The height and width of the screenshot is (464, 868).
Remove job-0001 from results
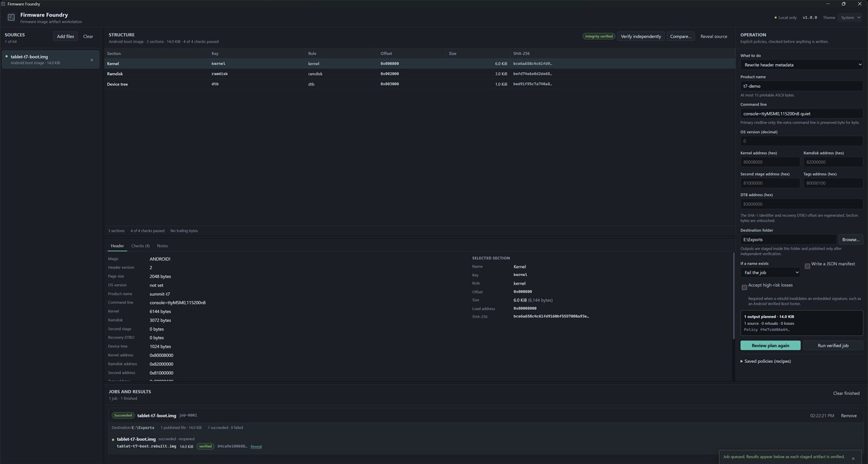point(848,416)
